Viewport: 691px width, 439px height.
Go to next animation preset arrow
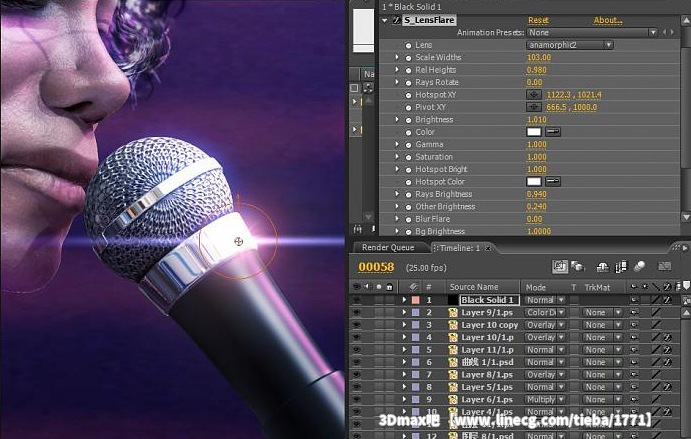click(x=672, y=33)
